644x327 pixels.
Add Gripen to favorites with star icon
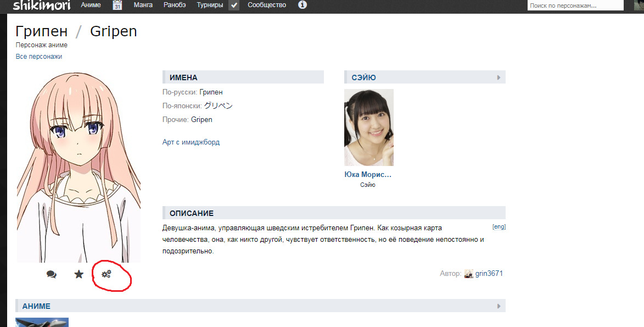[79, 274]
